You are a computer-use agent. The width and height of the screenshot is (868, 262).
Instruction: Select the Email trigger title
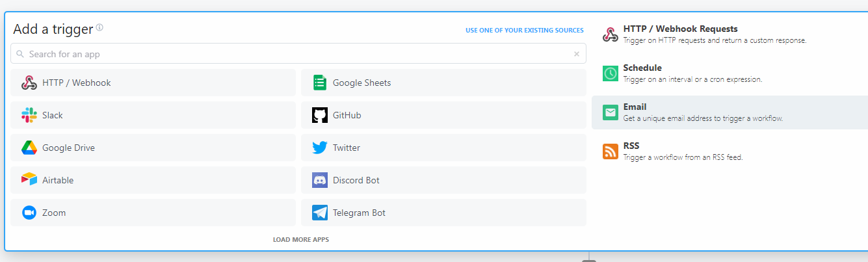click(x=635, y=107)
